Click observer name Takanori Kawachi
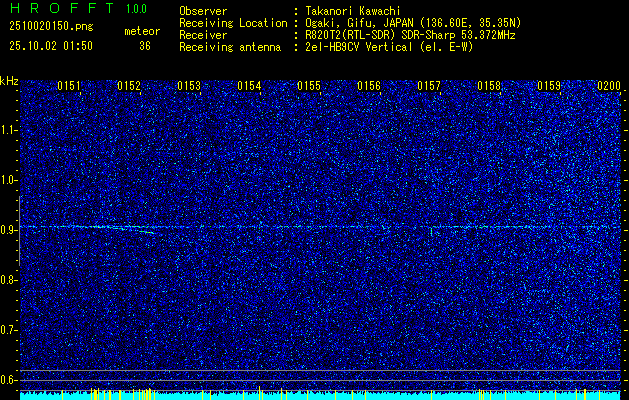The width and height of the screenshot is (629, 400). 352,11
